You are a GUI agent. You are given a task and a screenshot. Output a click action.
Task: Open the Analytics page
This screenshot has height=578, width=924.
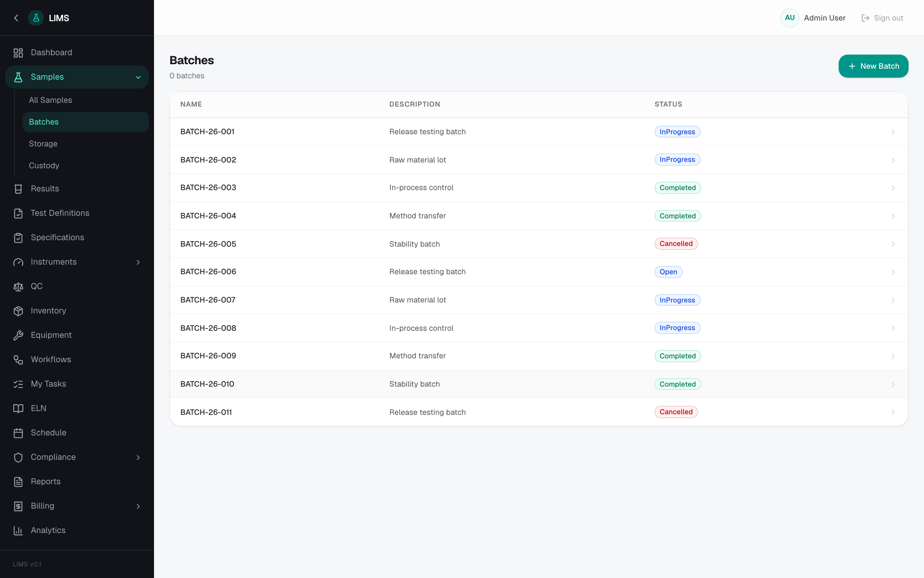77,530
